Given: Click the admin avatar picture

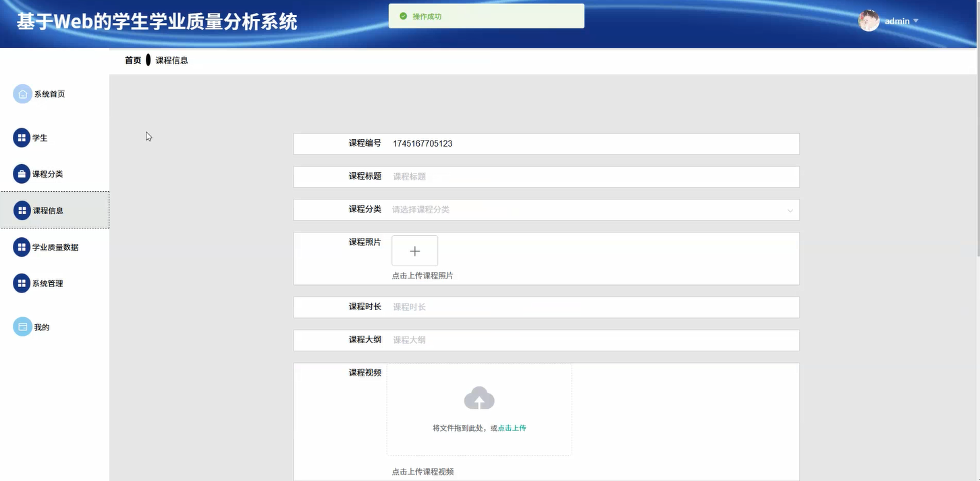Looking at the screenshot, I should pyautogui.click(x=869, y=20).
